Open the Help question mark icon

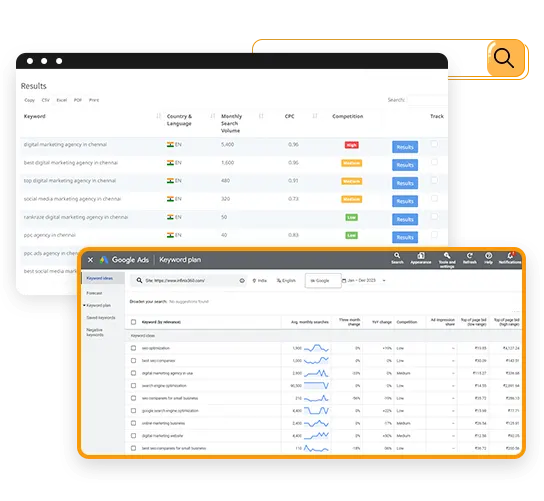488,258
